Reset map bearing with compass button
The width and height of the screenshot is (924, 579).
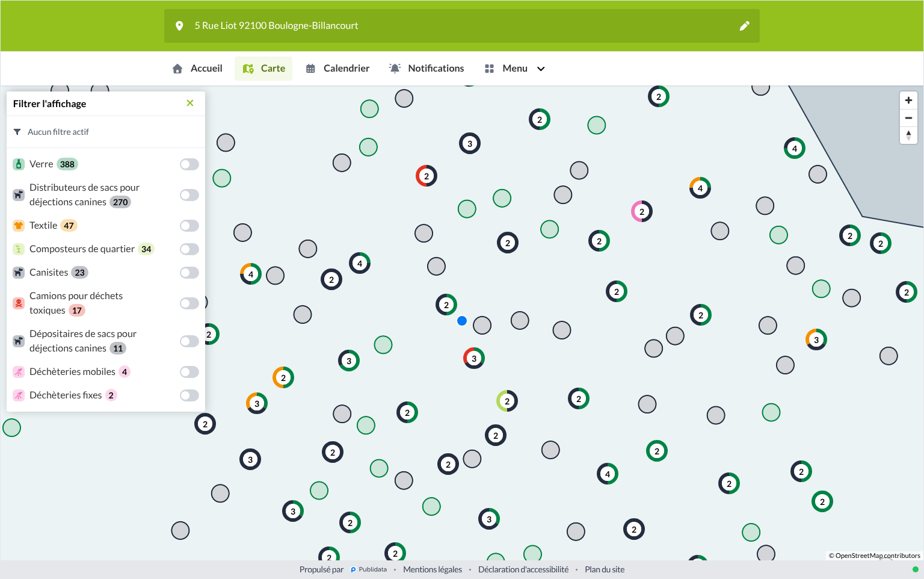tap(908, 135)
